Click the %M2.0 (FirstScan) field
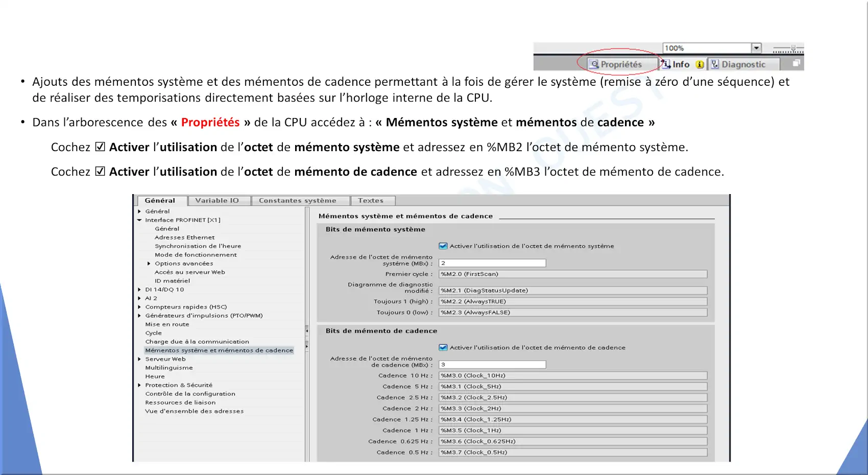The width and height of the screenshot is (868, 475). [x=573, y=274]
